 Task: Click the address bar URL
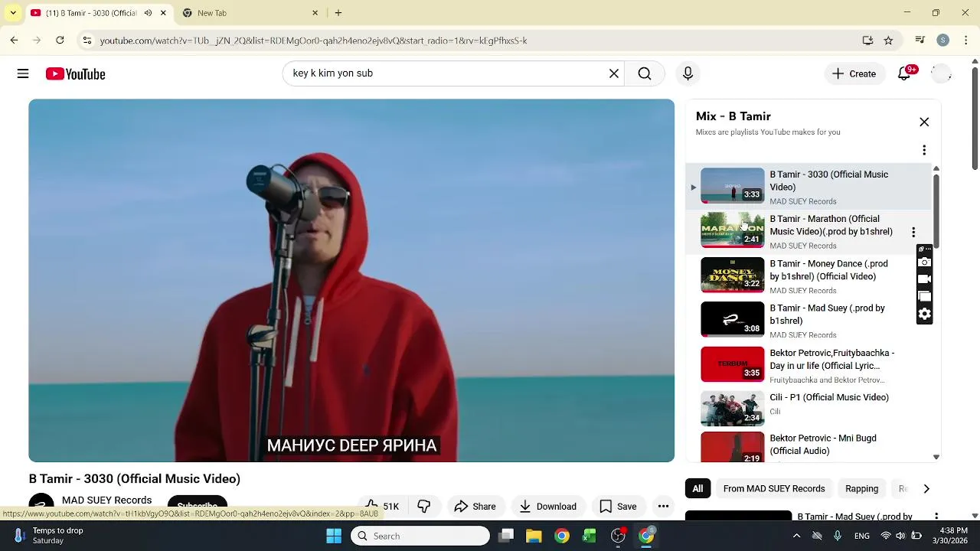(313, 41)
